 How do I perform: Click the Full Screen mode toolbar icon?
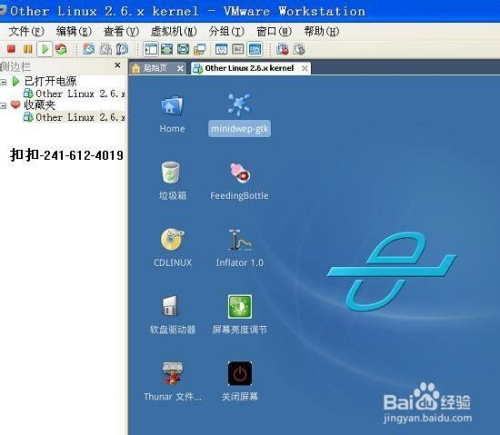167,49
